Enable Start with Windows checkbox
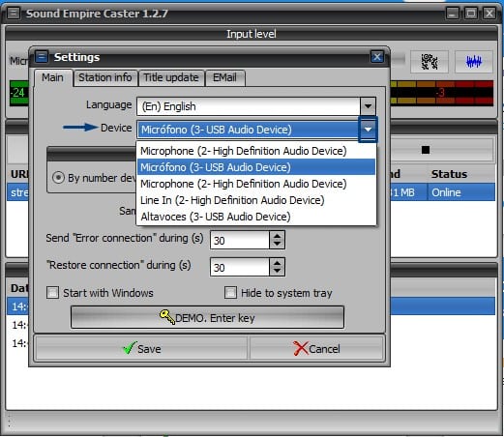 pos(52,293)
